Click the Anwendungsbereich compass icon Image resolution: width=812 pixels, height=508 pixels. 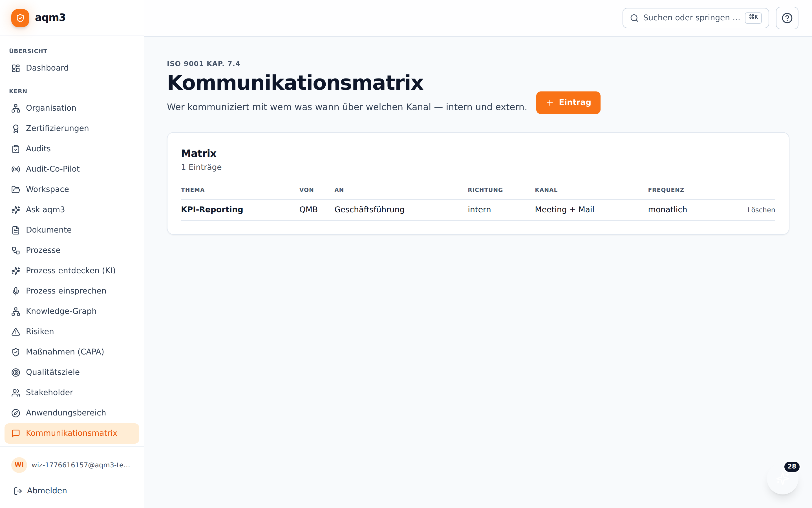pos(16,413)
